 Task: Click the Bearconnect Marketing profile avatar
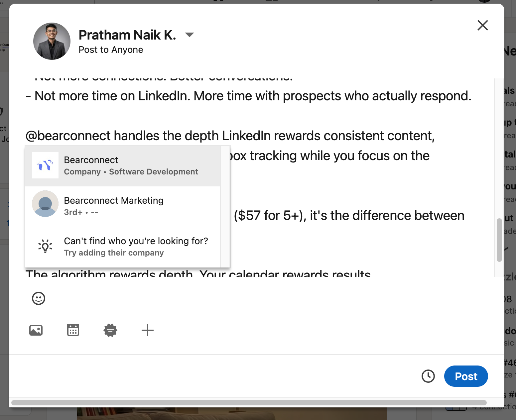click(x=45, y=204)
